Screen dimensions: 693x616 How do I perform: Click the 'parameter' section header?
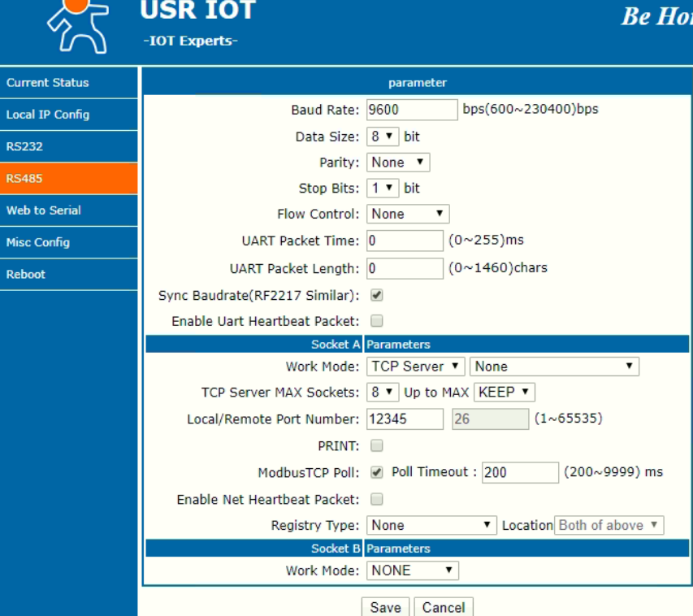tap(418, 83)
